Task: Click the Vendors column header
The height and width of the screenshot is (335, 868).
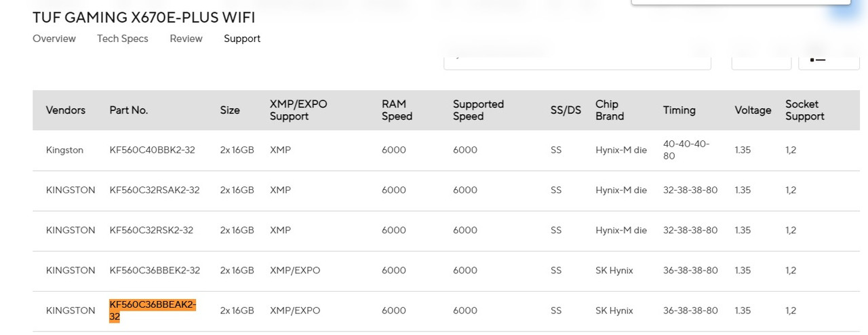Action: point(66,110)
